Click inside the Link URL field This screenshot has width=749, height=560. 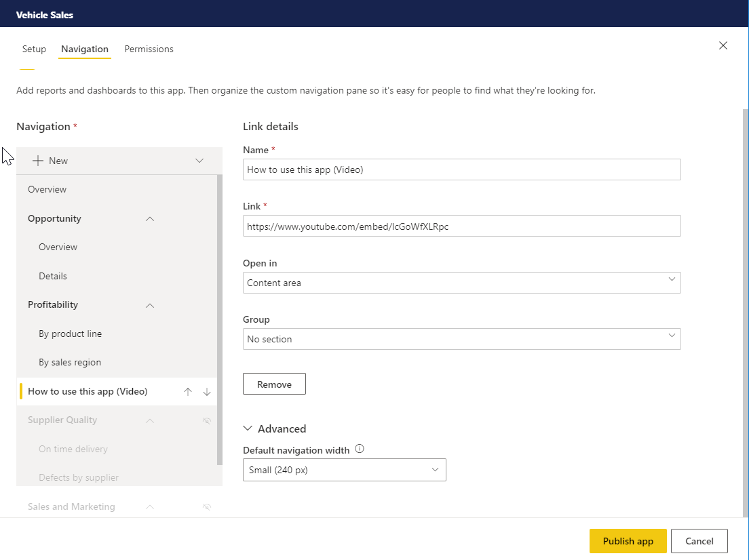tap(461, 225)
